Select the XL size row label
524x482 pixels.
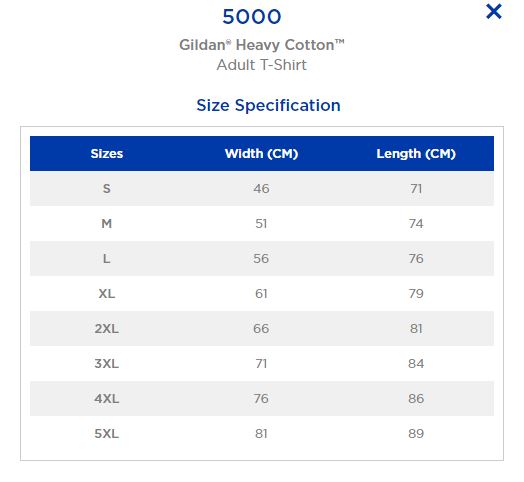coord(107,294)
